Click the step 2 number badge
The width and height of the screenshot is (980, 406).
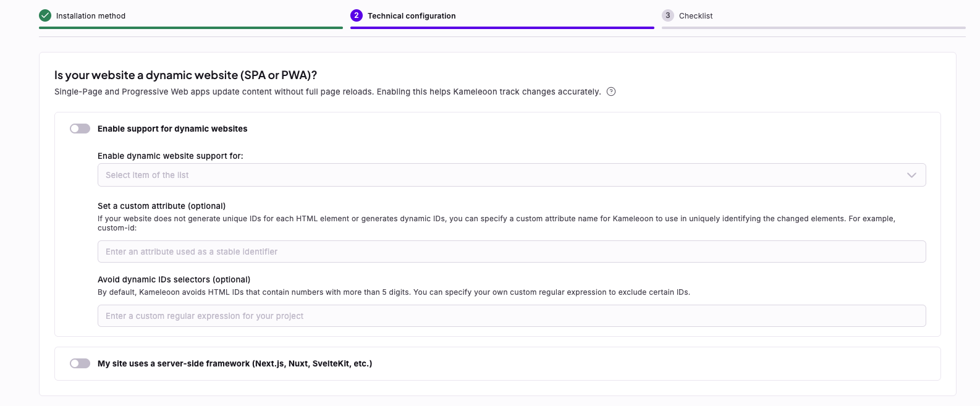coord(357,15)
